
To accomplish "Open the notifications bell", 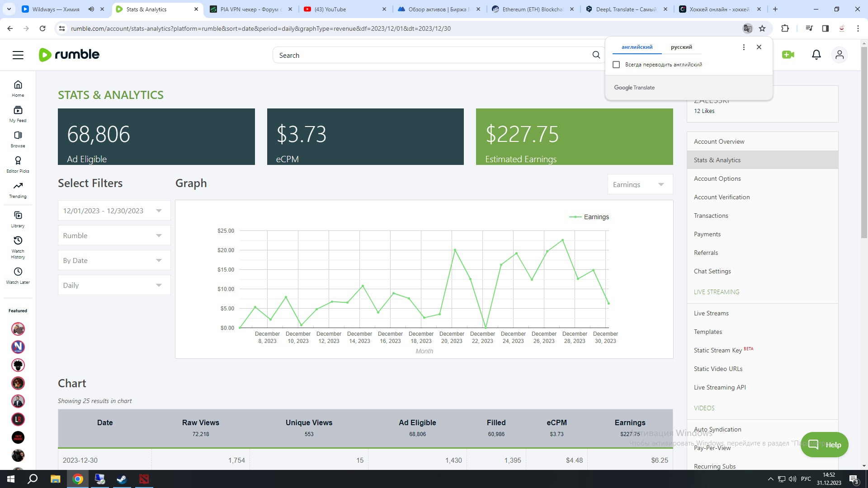I will point(816,55).
